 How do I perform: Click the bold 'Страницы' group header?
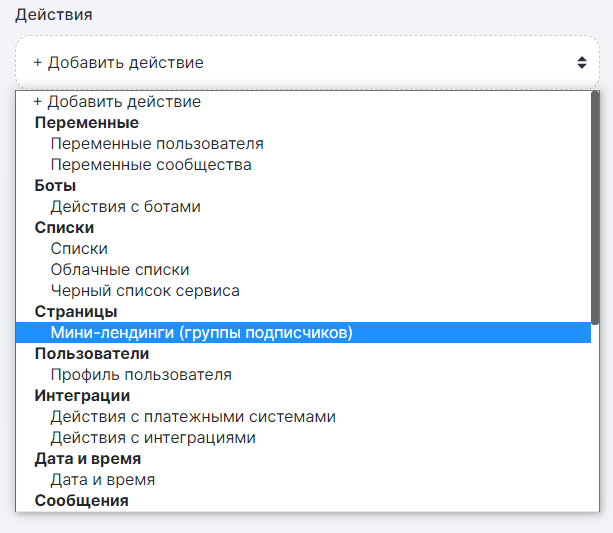click(76, 312)
